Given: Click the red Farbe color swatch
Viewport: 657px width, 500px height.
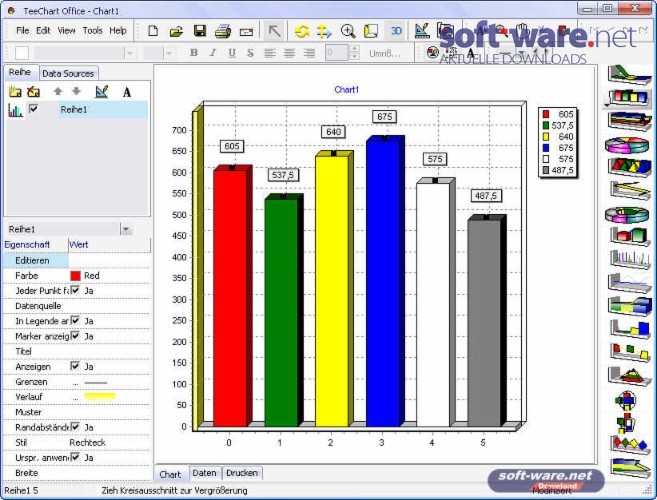Looking at the screenshot, I should pos(75,276).
